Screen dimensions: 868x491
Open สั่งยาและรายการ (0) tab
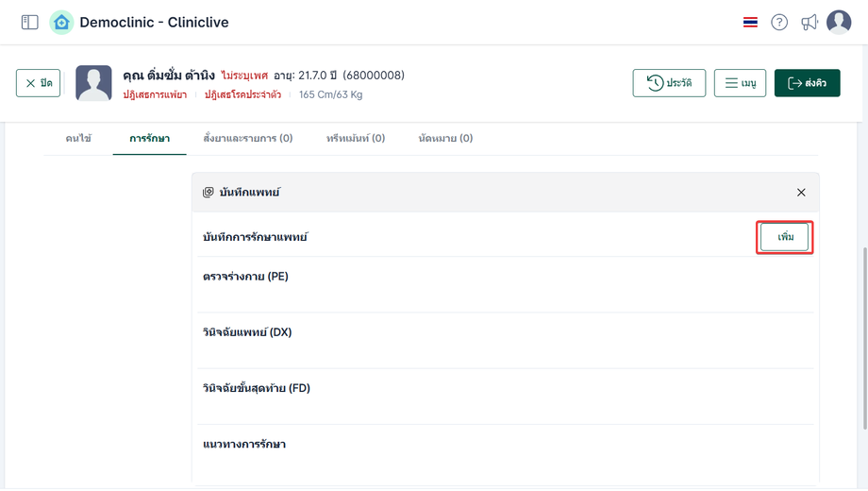click(247, 138)
